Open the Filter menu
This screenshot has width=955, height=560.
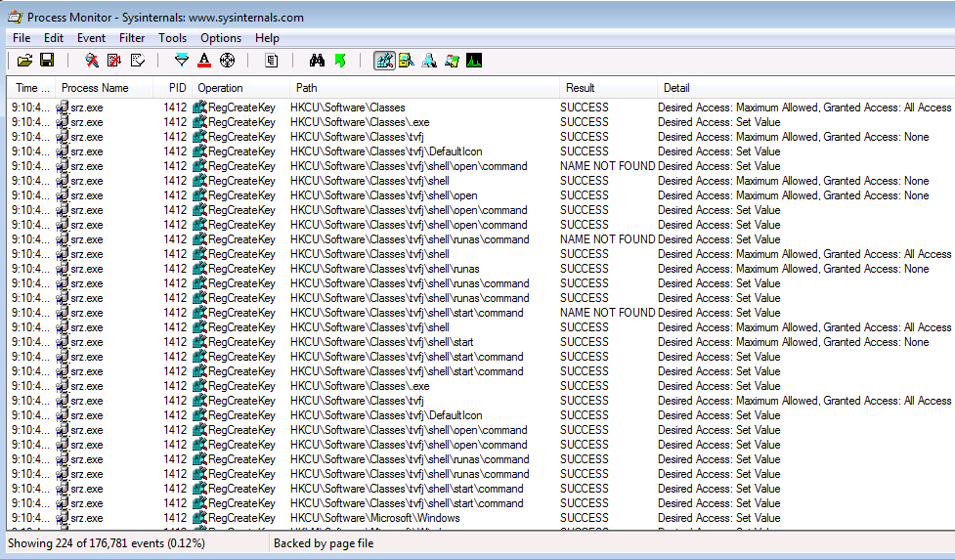[132, 38]
